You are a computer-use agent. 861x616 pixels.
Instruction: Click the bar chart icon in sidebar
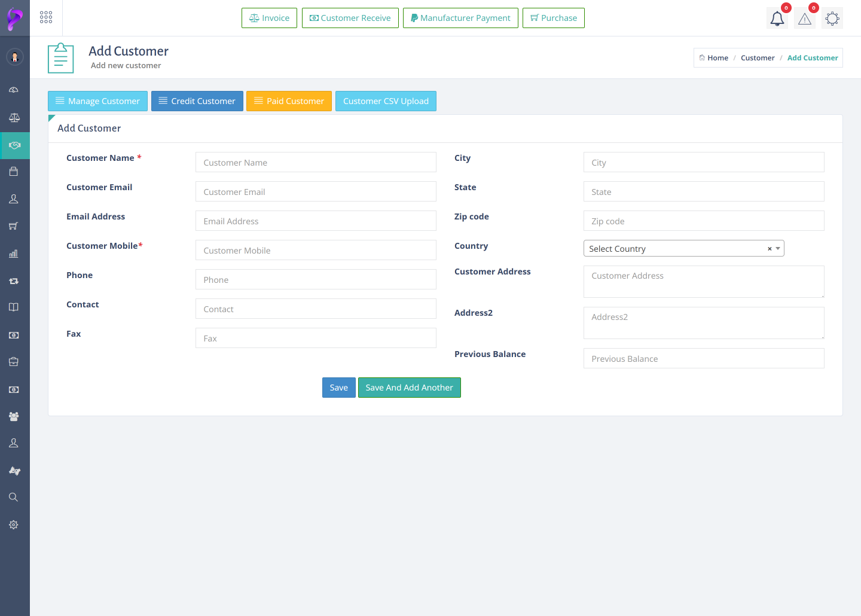coord(14,254)
